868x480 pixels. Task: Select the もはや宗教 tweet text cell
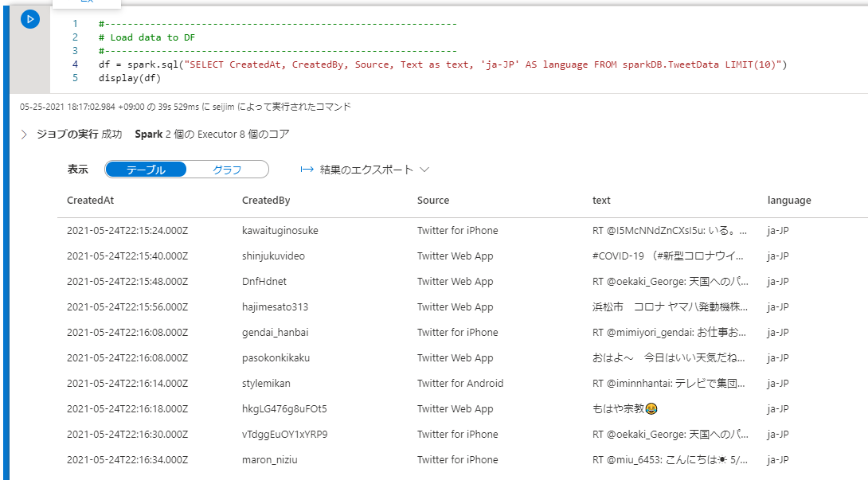click(625, 408)
